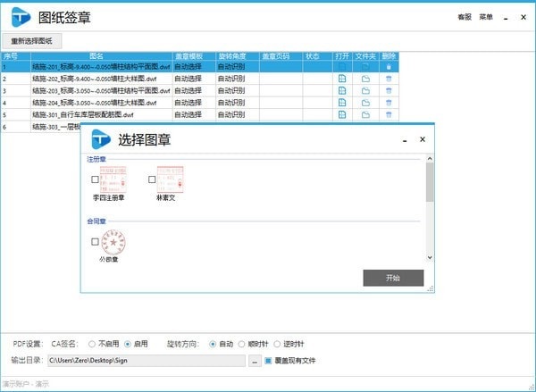The width and height of the screenshot is (536, 392).
Task: Enable the 公司章 checkbox
Action: click(96, 242)
